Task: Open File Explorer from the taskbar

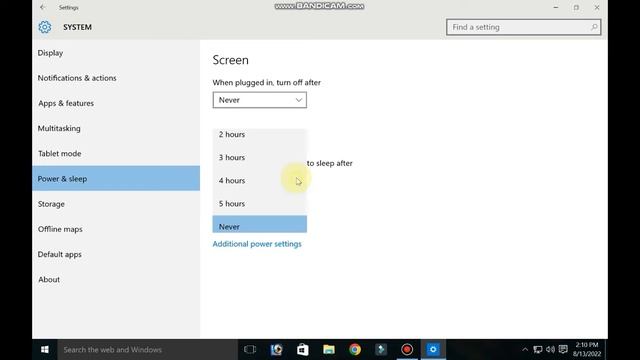Action: [x=329, y=350]
